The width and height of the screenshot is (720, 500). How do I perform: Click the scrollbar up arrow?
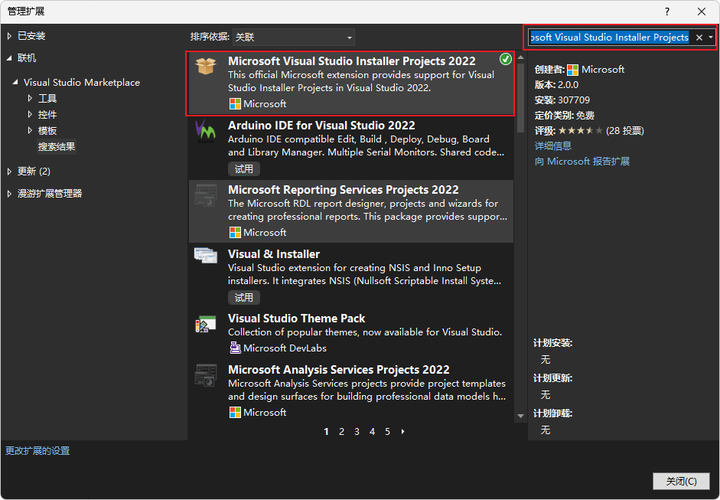(520, 57)
